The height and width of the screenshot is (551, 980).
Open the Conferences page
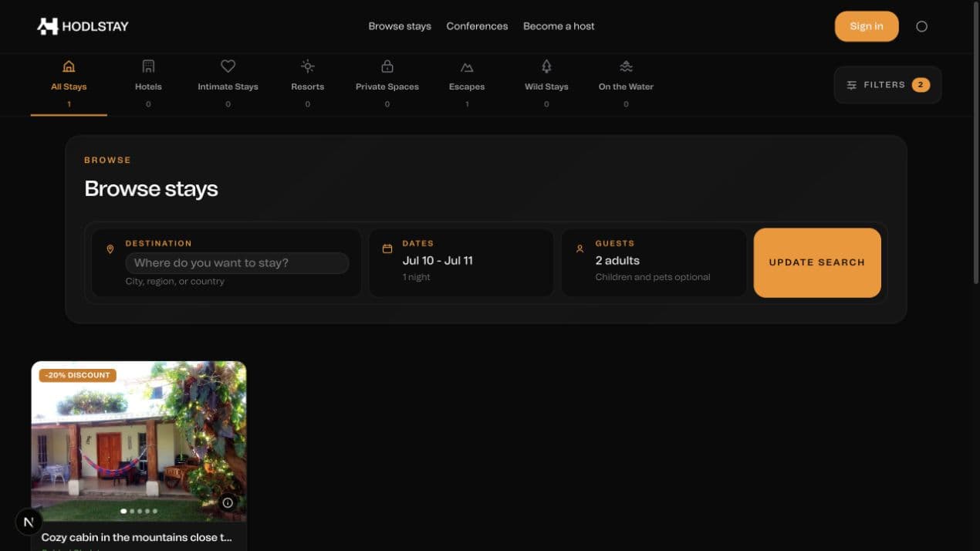[x=477, y=26]
